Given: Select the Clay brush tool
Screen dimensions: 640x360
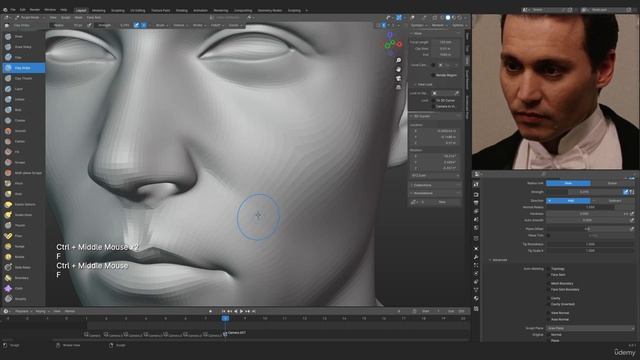Looking at the screenshot, I should 23,58.
